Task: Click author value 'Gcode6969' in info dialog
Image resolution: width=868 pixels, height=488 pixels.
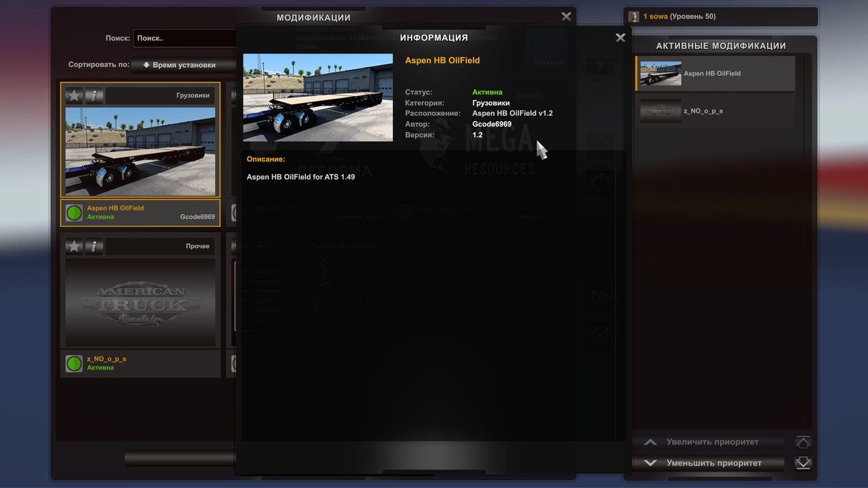Action: pyautogui.click(x=492, y=124)
